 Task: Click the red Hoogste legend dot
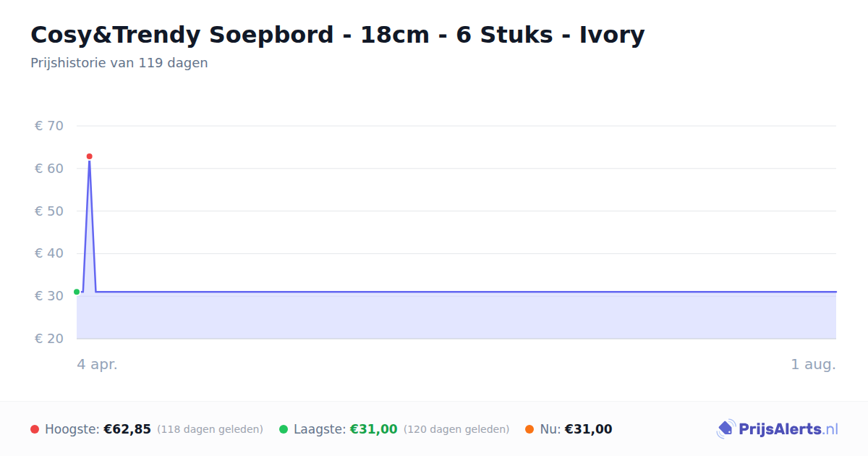[35, 429]
